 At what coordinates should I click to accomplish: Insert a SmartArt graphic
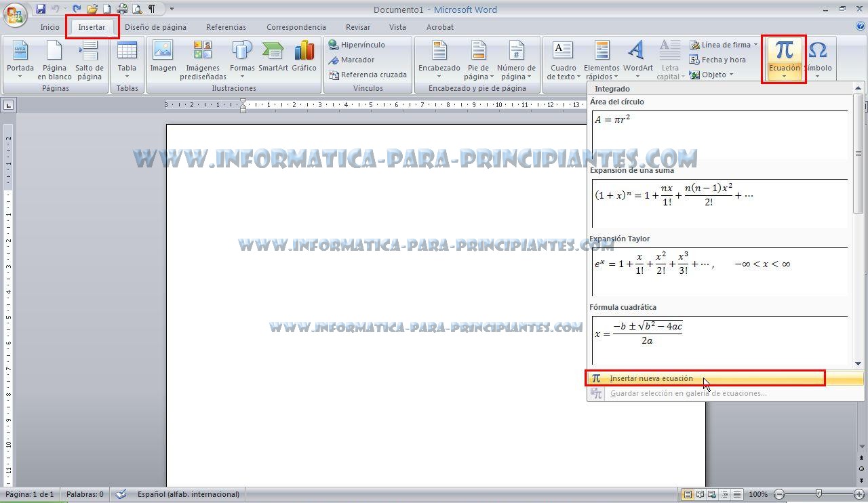pos(273,58)
